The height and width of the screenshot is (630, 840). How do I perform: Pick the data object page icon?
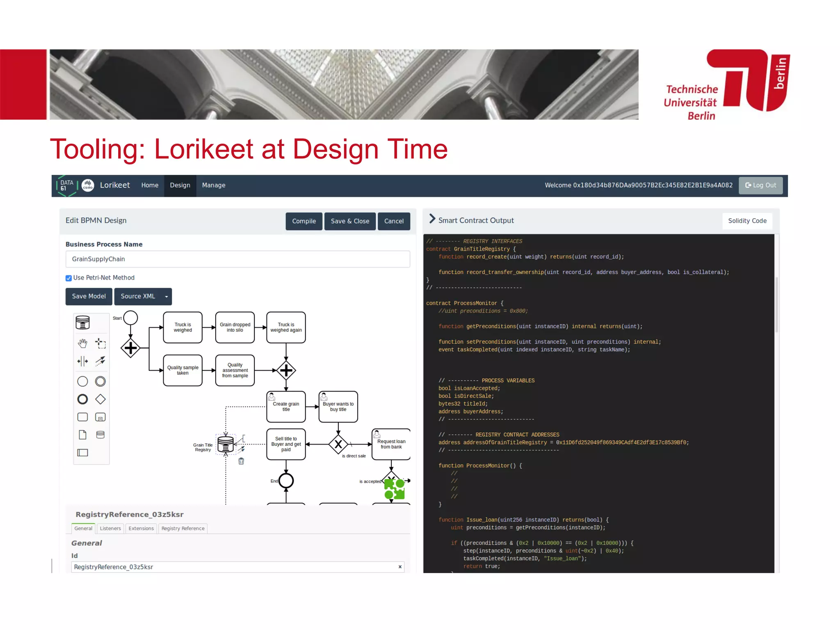coord(82,435)
